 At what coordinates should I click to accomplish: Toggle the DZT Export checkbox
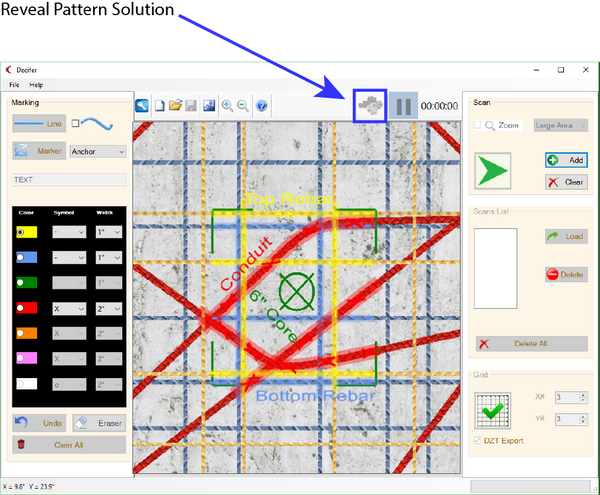click(x=477, y=440)
